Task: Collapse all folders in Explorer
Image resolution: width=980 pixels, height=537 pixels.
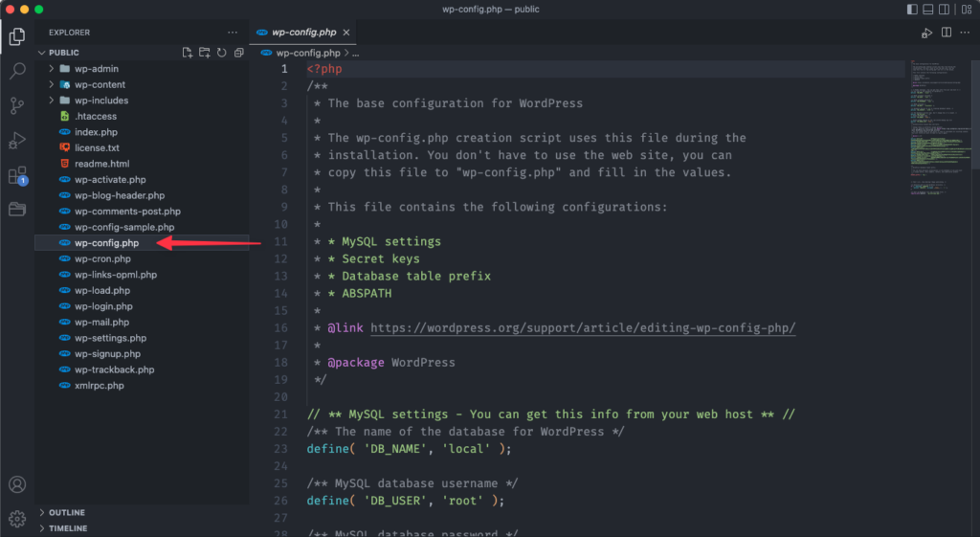Action: coord(238,53)
